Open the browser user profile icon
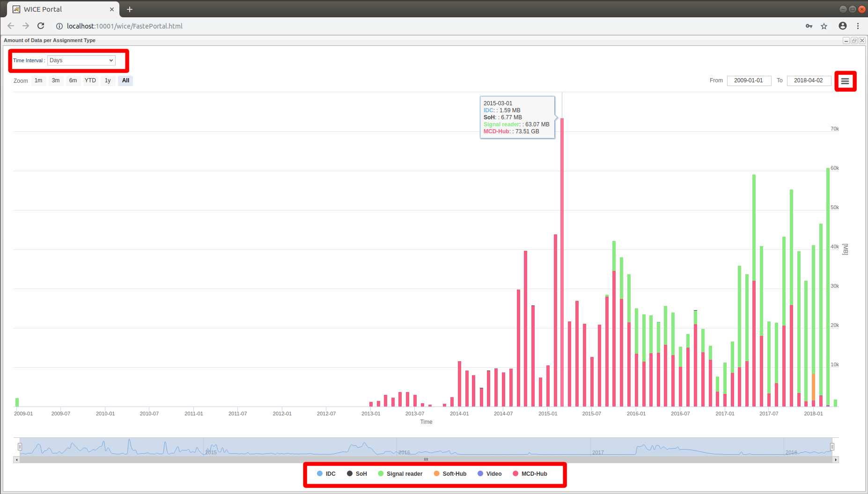Viewport: 868px width, 494px height. tap(842, 26)
